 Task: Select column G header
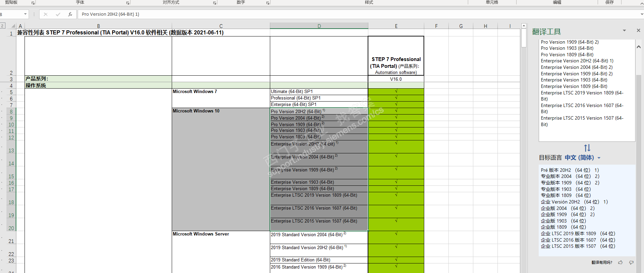[x=461, y=26]
